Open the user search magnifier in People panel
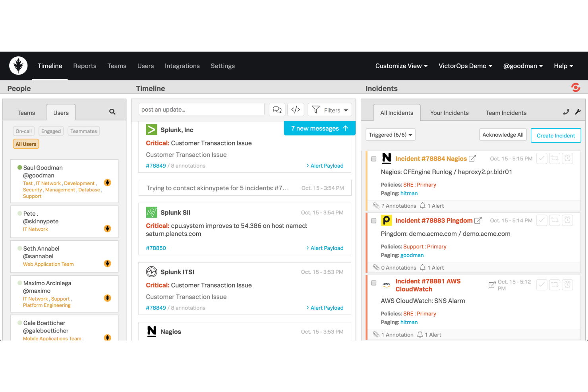Image resolution: width=588 pixels, height=392 pixels. [x=112, y=112]
